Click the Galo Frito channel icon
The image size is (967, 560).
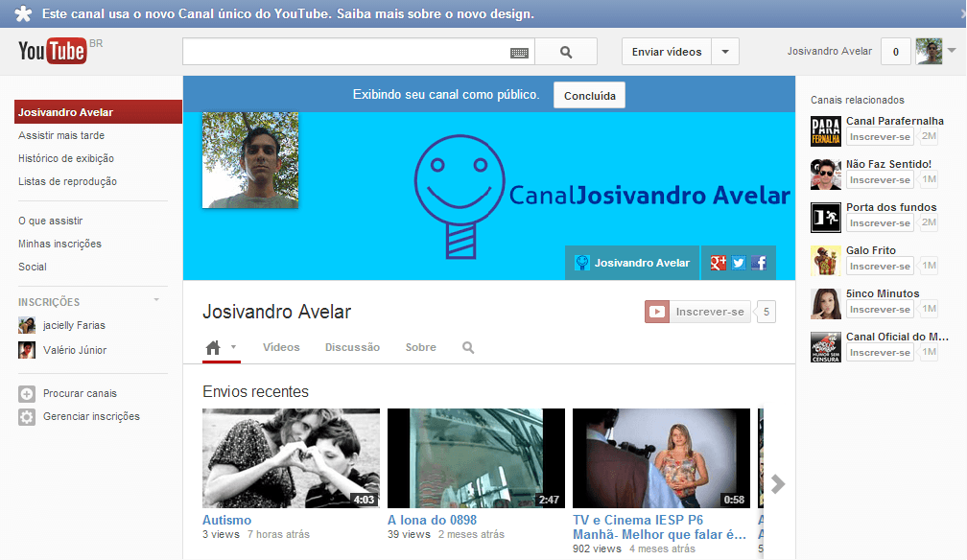click(x=826, y=261)
